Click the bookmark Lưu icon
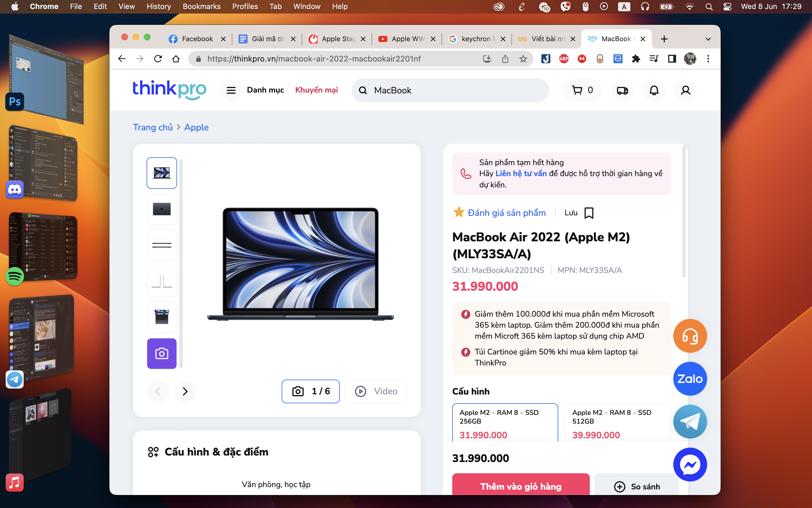812x508 pixels. pyautogui.click(x=589, y=213)
